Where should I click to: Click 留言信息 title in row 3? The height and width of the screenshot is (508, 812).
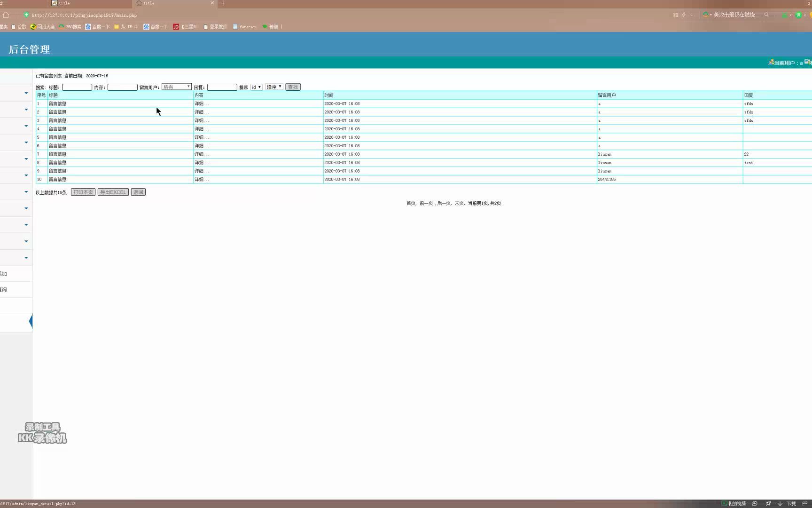[x=57, y=121]
